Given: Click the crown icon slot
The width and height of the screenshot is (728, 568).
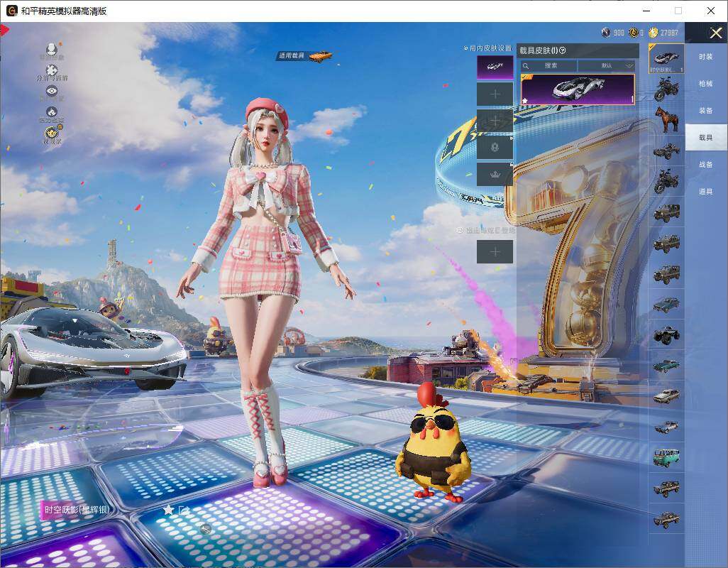Looking at the screenshot, I should 495,174.
